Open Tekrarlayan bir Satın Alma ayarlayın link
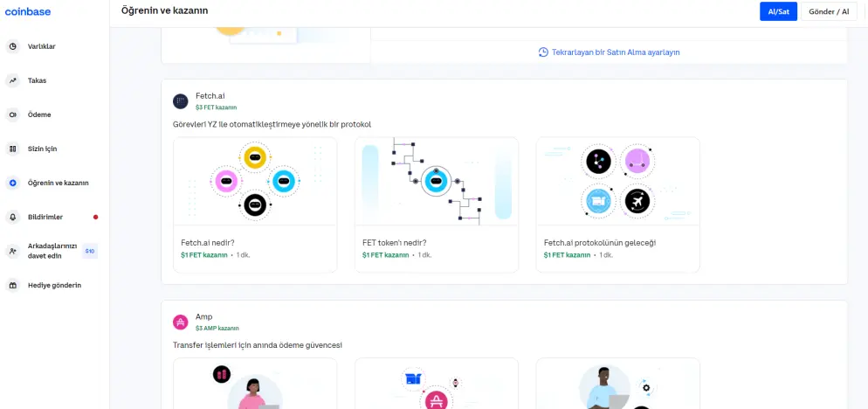Screen dimensions: 868x409 (616, 52)
